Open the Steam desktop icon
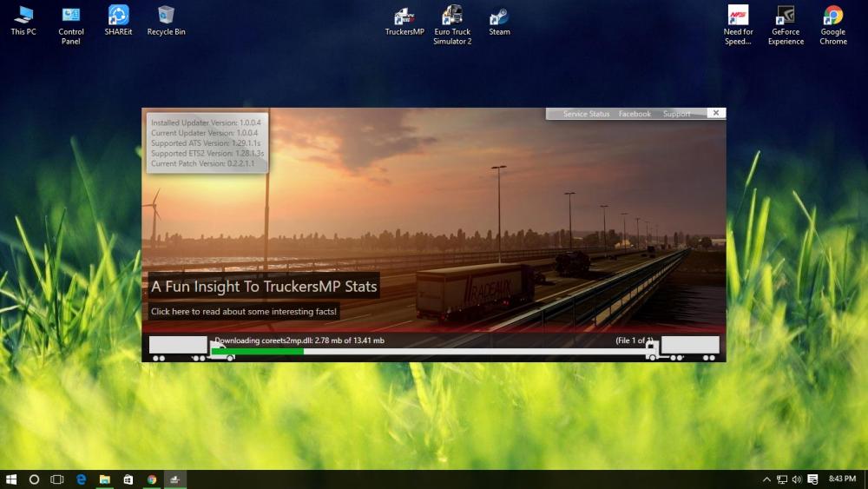This screenshot has height=489, width=868. [499, 19]
